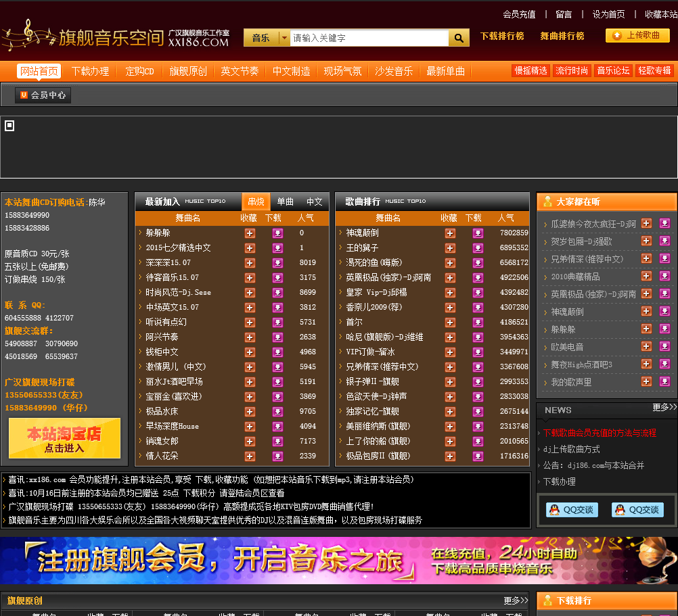This screenshot has width=678, height=616.
Task: Click the 流行时尚 red tag
Action: (572, 71)
